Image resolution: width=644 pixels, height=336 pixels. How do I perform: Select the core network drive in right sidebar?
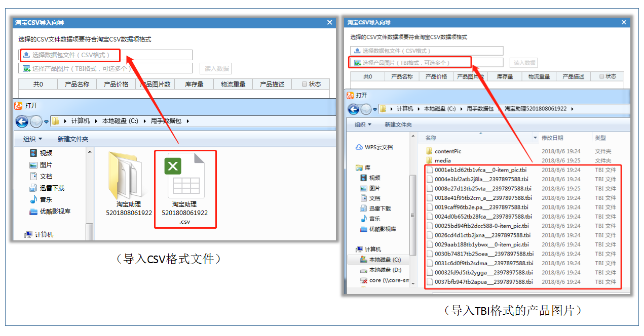point(385,280)
